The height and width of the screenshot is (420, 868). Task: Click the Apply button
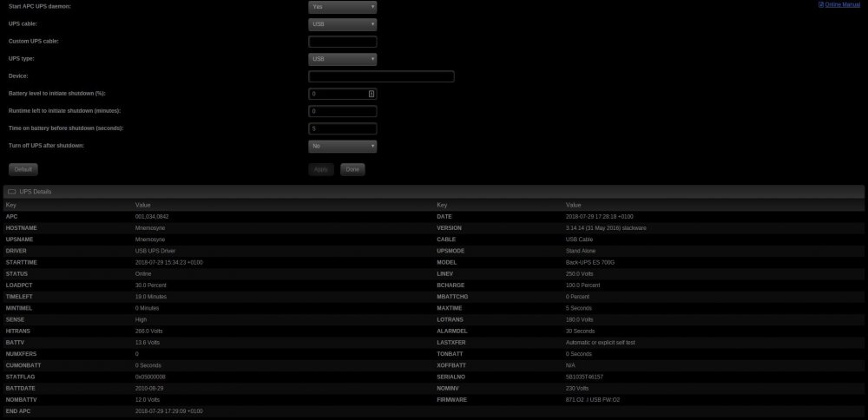coord(321,169)
